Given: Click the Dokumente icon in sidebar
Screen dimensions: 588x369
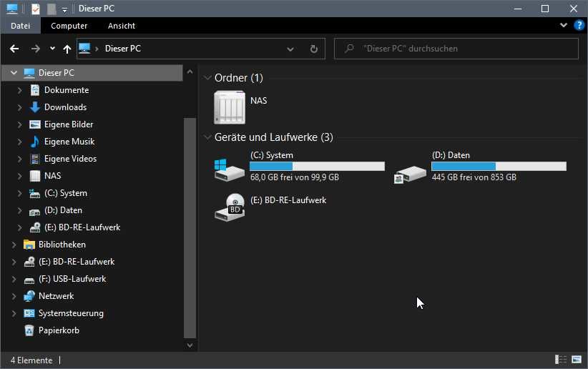Looking at the screenshot, I should click(35, 90).
